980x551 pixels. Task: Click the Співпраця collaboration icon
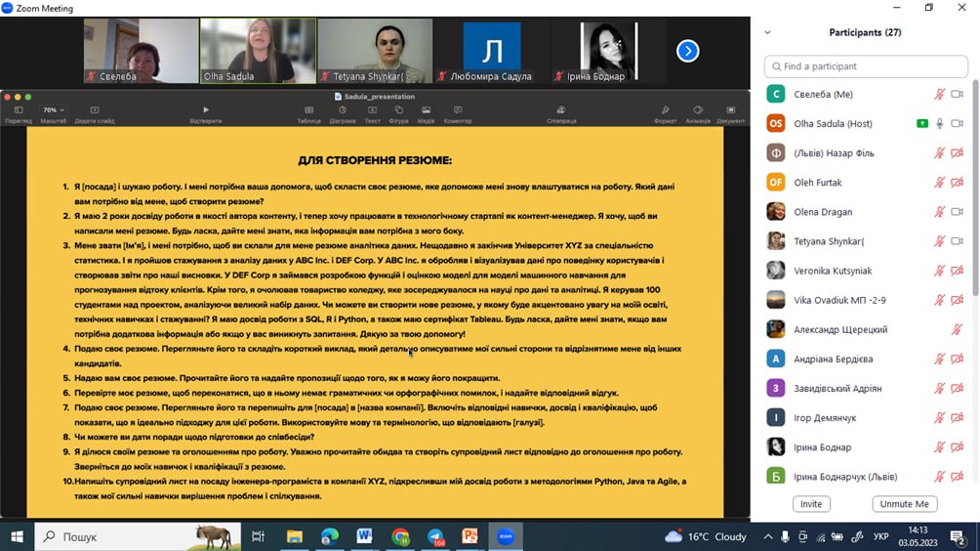pyautogui.click(x=561, y=110)
